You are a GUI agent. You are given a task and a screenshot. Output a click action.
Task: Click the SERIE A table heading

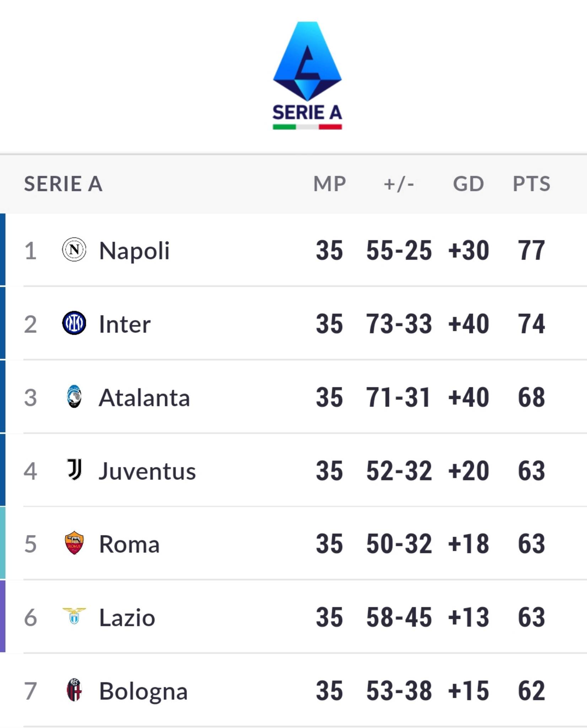tap(63, 184)
